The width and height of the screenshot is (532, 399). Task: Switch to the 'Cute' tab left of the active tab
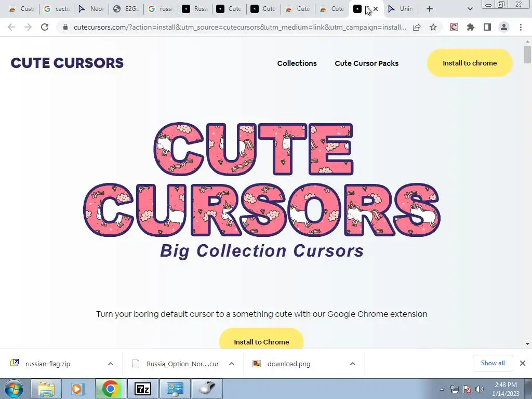(x=332, y=9)
